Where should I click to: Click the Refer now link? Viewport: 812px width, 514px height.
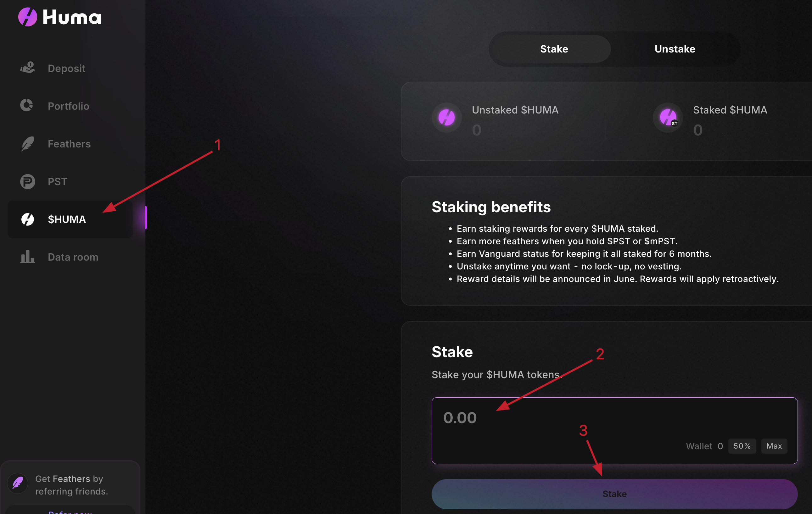(70, 511)
